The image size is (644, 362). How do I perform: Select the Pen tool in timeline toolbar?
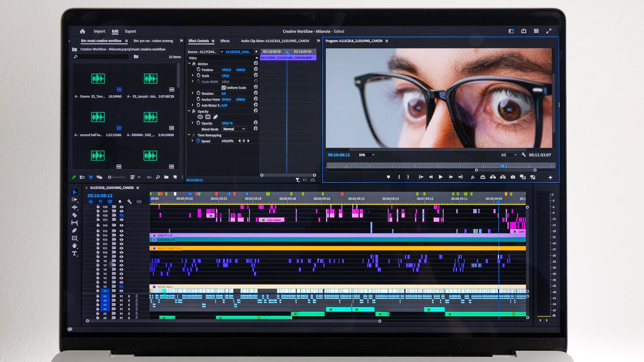point(74,230)
